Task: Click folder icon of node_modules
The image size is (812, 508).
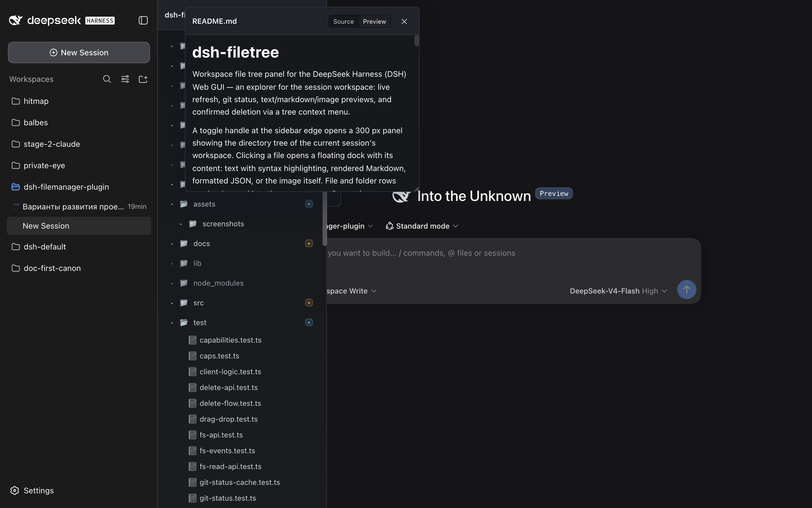Action: pos(184,283)
